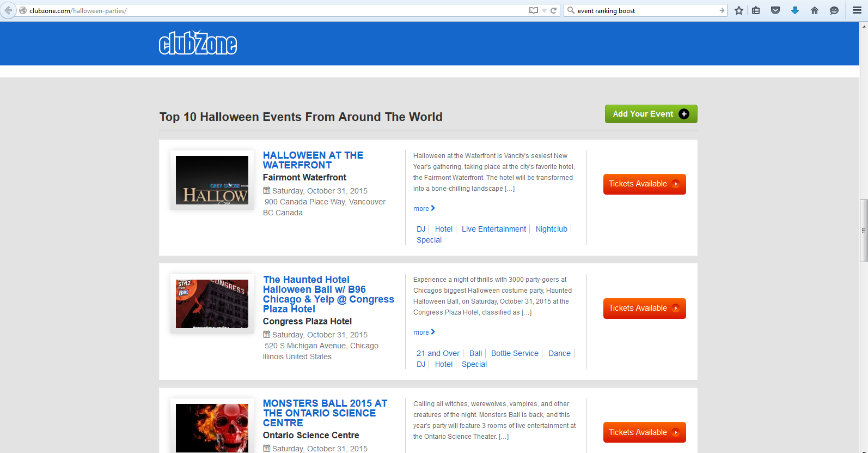Go to the browser Home page

815,10
